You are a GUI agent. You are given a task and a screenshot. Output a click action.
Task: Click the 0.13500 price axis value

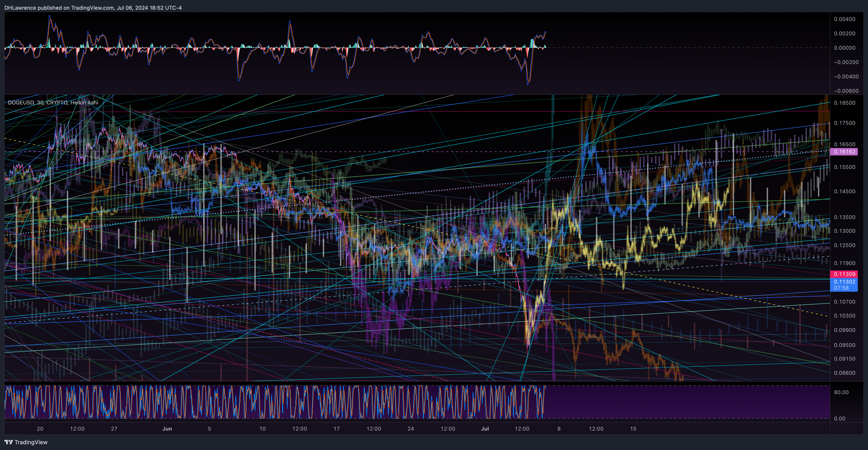(x=844, y=217)
